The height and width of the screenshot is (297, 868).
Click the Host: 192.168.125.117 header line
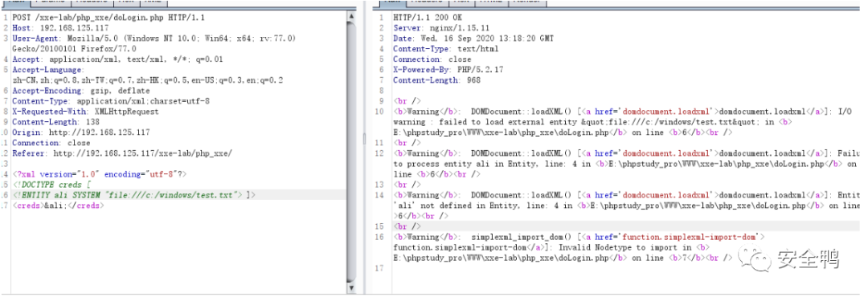pos(60,27)
